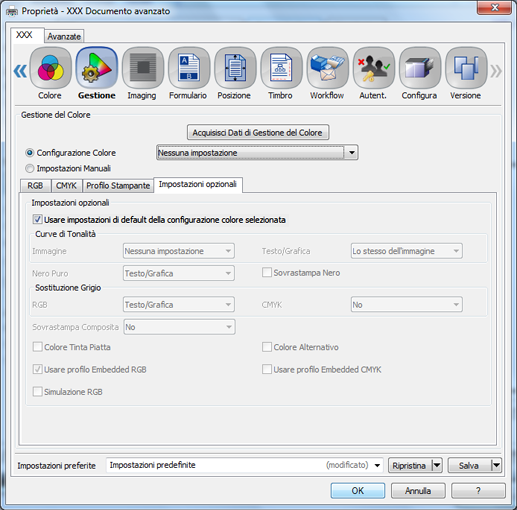Select the Configurazione Colore radio button
Viewport: 517px width, 510px height.
tap(30, 153)
